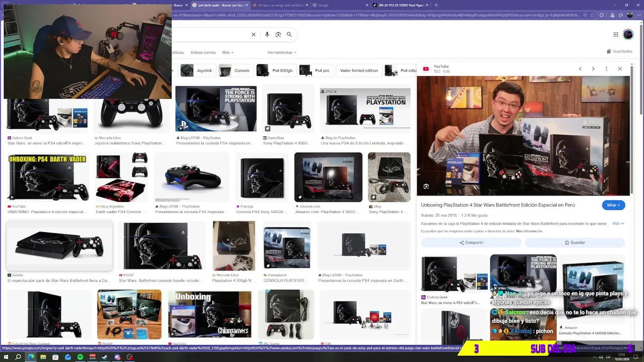Open File Explorer from the taskbar
Viewport: 644px width, 362px height.
click(x=43, y=357)
